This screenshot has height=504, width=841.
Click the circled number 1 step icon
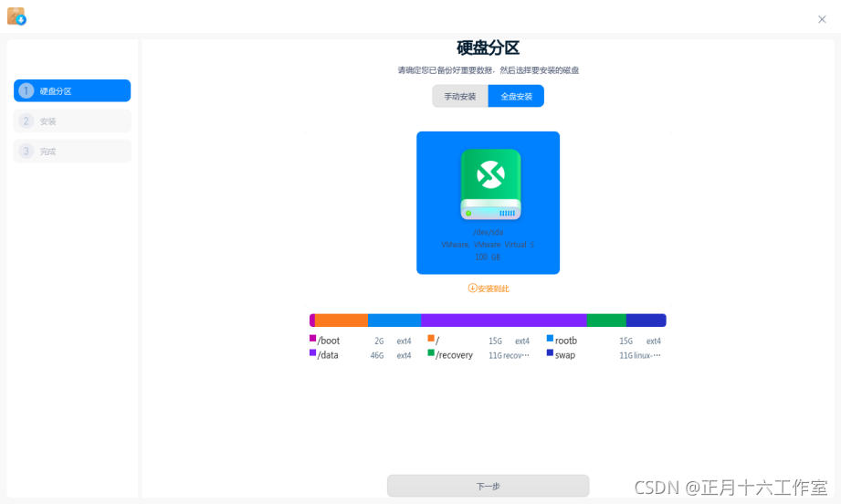pos(26,90)
